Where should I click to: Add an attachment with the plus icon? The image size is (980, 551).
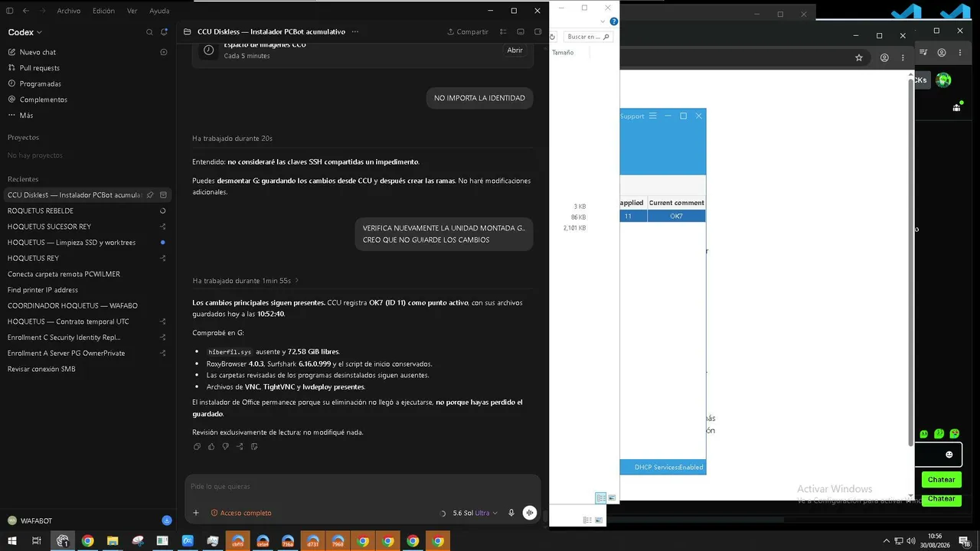[196, 513]
